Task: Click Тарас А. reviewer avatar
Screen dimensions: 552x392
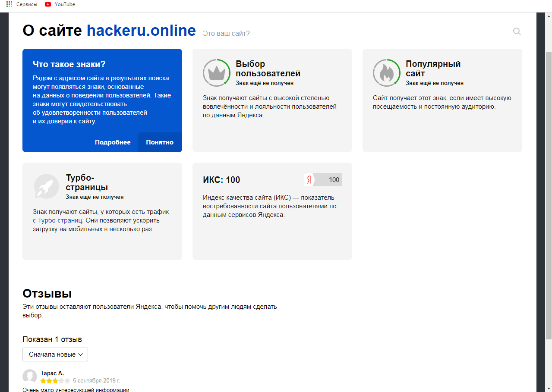Action: click(x=30, y=376)
